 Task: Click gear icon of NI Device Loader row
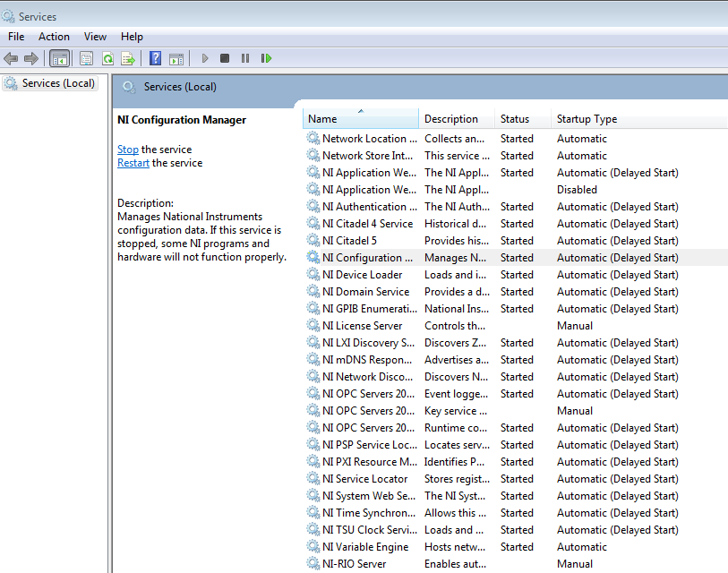(x=313, y=275)
